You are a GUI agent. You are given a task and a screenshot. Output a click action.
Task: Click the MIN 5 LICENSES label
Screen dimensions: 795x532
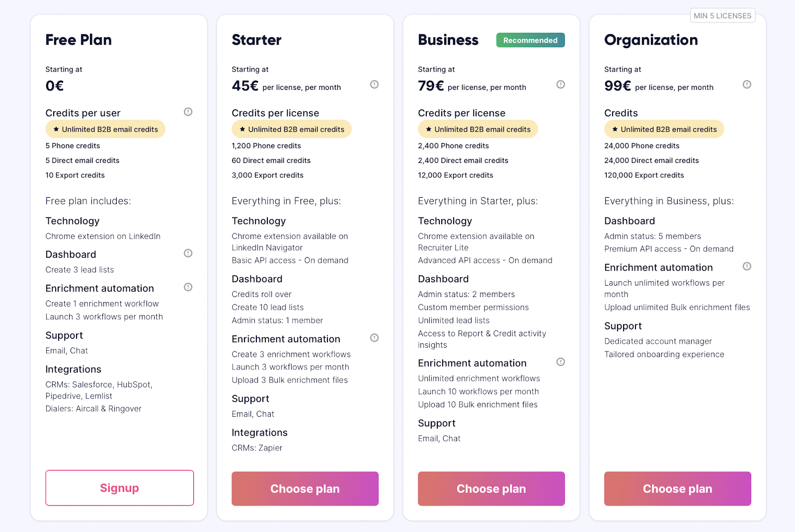coord(722,15)
